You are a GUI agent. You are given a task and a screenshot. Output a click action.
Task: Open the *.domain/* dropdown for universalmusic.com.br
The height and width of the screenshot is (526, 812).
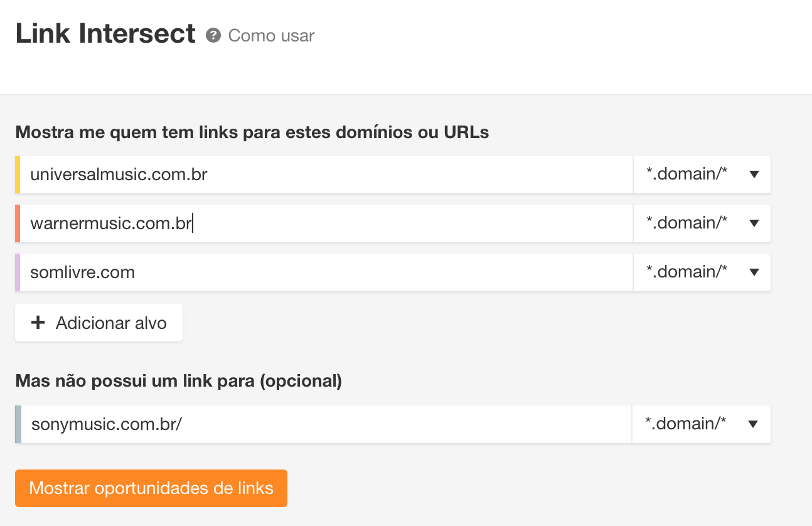701,174
